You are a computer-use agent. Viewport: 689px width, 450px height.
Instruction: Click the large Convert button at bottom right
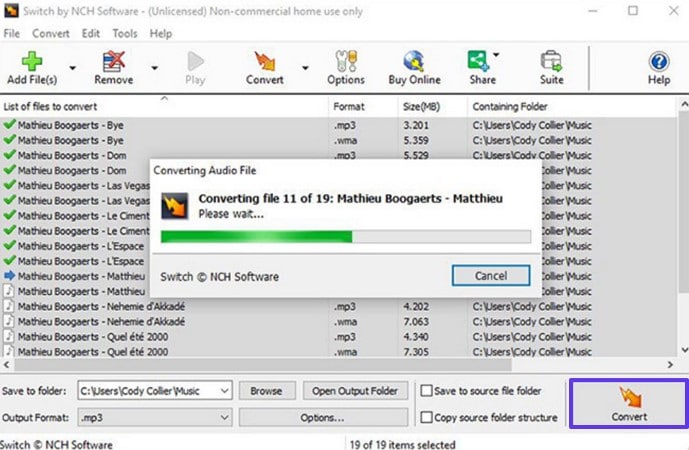[629, 403]
